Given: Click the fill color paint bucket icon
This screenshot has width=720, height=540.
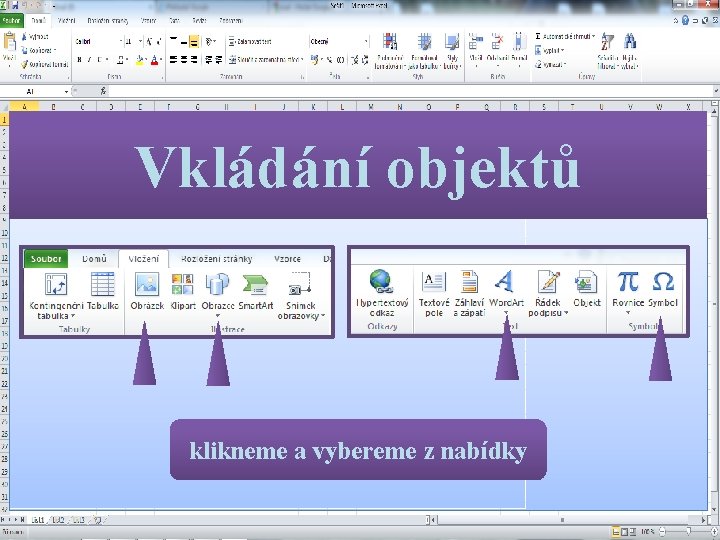Looking at the screenshot, I should pyautogui.click(x=139, y=60).
